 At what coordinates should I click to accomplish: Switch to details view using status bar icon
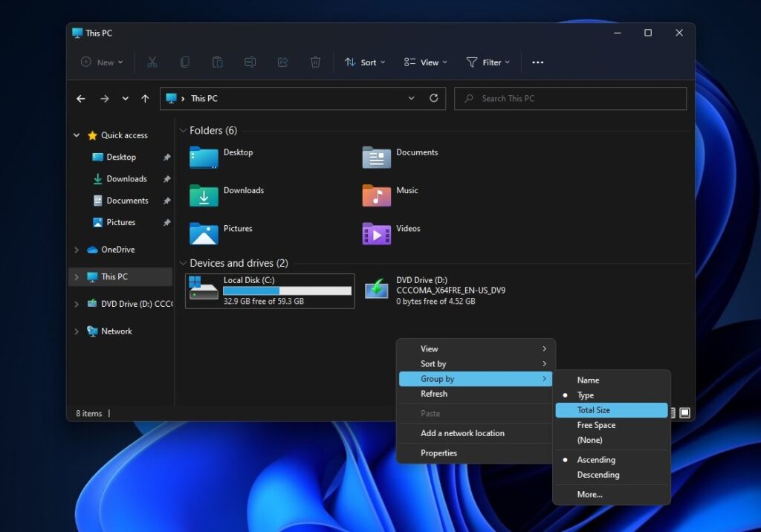point(673,412)
